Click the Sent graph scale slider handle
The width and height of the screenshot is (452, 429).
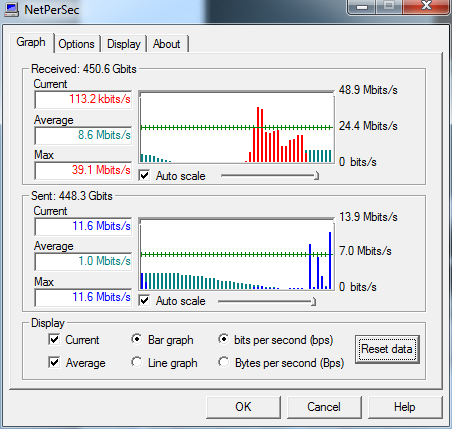tap(313, 301)
